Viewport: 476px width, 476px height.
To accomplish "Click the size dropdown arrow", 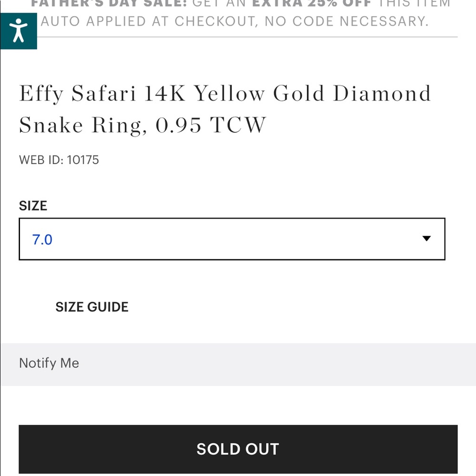I will (426, 238).
